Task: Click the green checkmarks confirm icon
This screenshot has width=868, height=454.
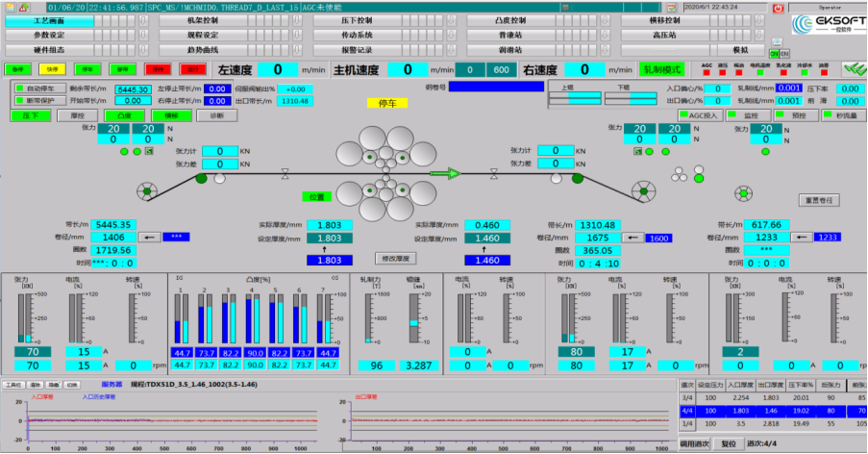Action: 855,69
